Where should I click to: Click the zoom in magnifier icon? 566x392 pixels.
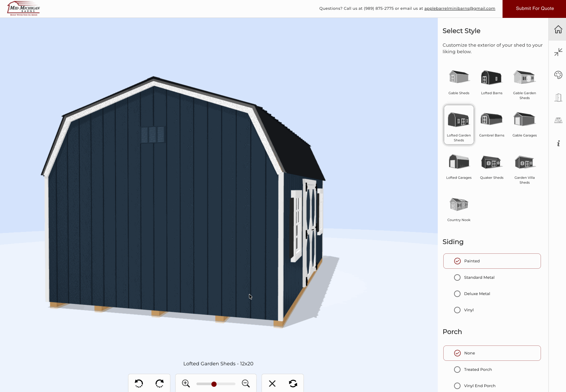[186, 384]
